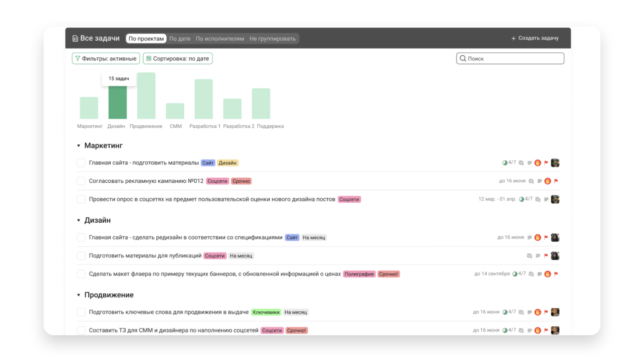Collapse the 'Продвижение' group triangle
Image resolution: width=644 pixels, height=362 pixels.
click(x=78, y=295)
